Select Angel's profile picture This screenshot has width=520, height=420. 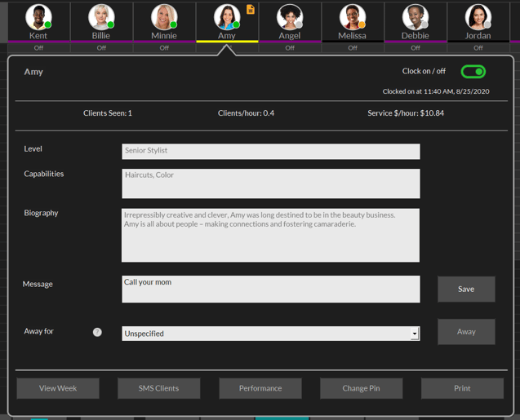[x=290, y=16]
